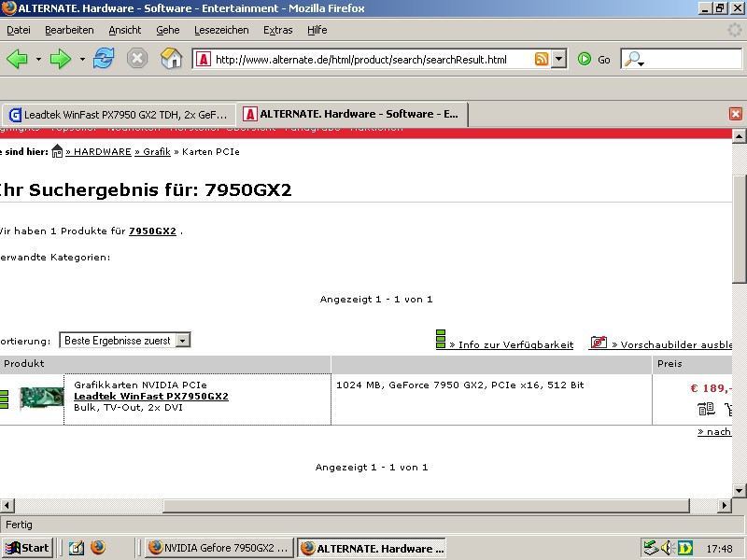Open the Leadtek WinFast PX7950GX2 product link
Viewport: 747px width, 560px height.
tap(151, 396)
